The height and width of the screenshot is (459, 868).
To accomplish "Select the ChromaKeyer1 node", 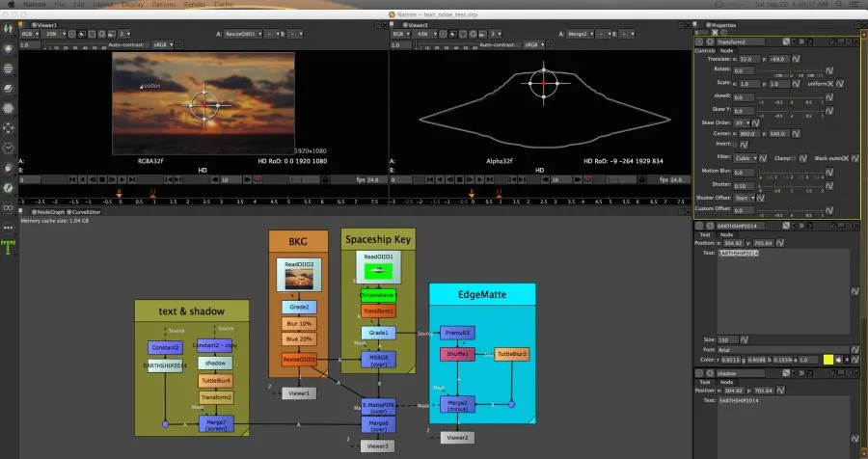I will (378, 295).
